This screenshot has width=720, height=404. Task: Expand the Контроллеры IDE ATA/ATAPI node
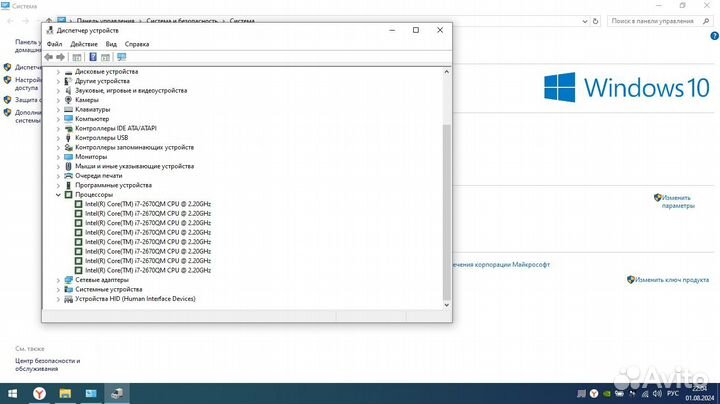point(58,129)
